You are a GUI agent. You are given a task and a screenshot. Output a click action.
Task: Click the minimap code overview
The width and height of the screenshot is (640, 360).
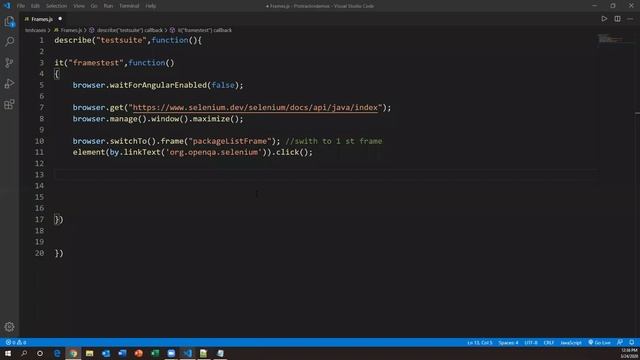(610, 39)
